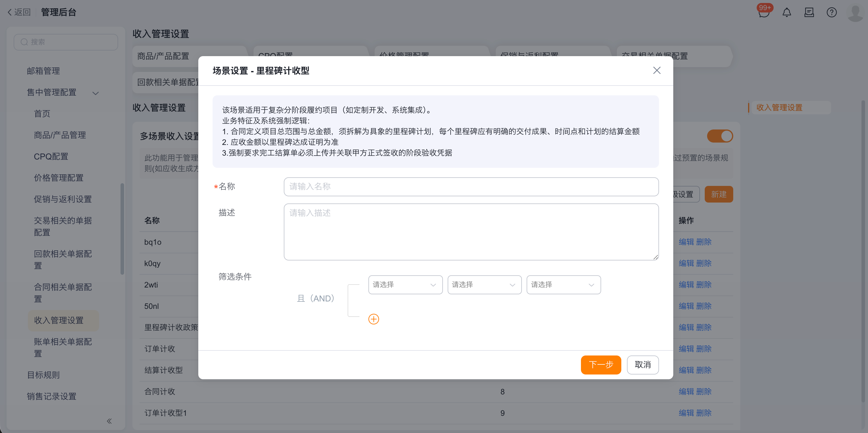Click the 描述 text area
Image resolution: width=868 pixels, height=433 pixels.
point(471,232)
